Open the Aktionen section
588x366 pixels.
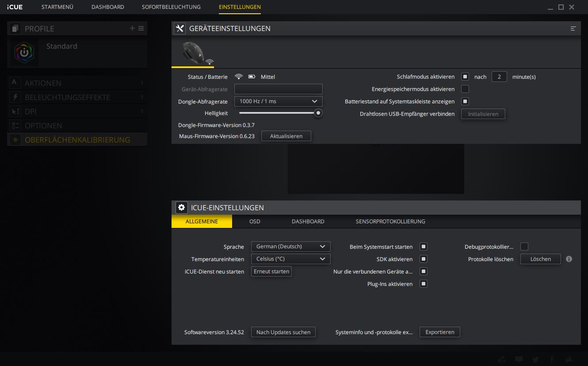pyautogui.click(x=77, y=83)
